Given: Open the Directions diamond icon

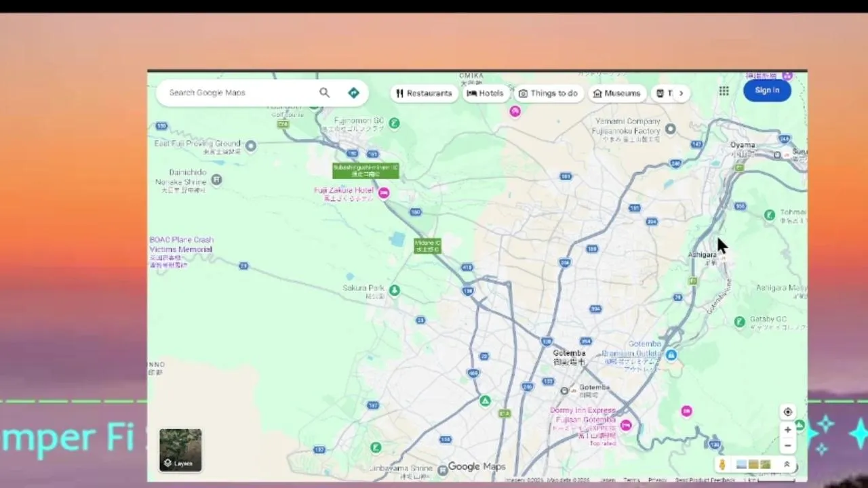Looking at the screenshot, I should tap(353, 93).
